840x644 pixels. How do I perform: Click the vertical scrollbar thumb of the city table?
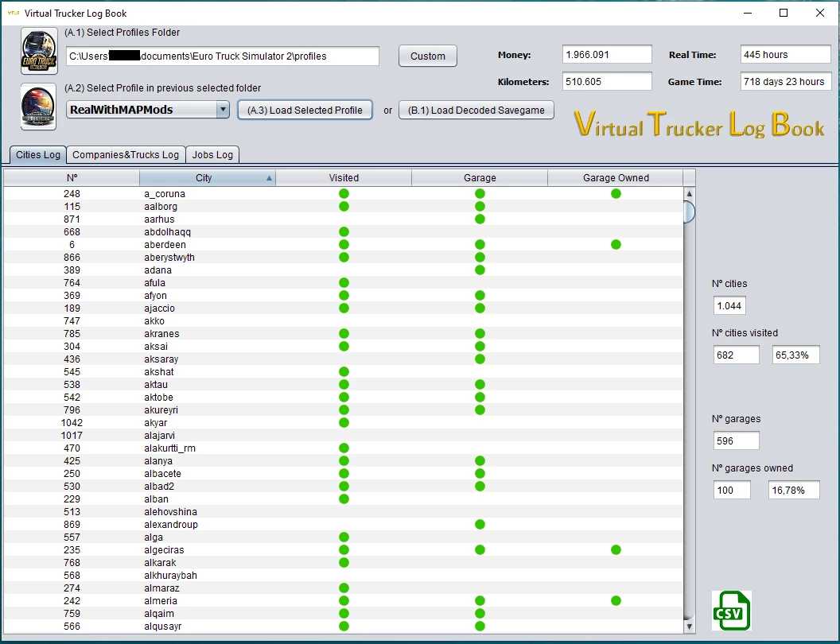point(689,211)
